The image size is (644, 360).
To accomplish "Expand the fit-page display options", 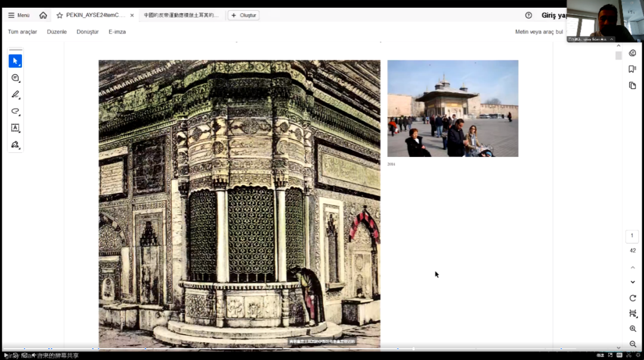I will pyautogui.click(x=633, y=313).
